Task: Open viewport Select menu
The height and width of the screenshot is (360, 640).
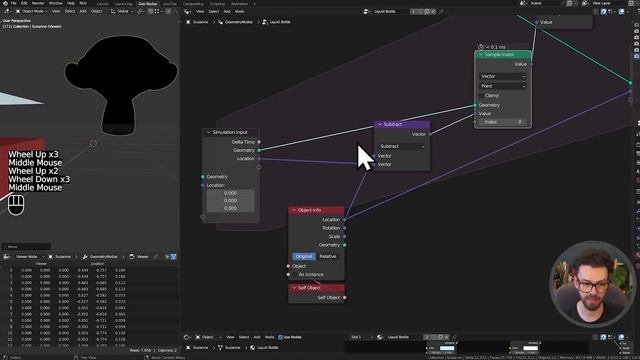Action: coord(70,11)
